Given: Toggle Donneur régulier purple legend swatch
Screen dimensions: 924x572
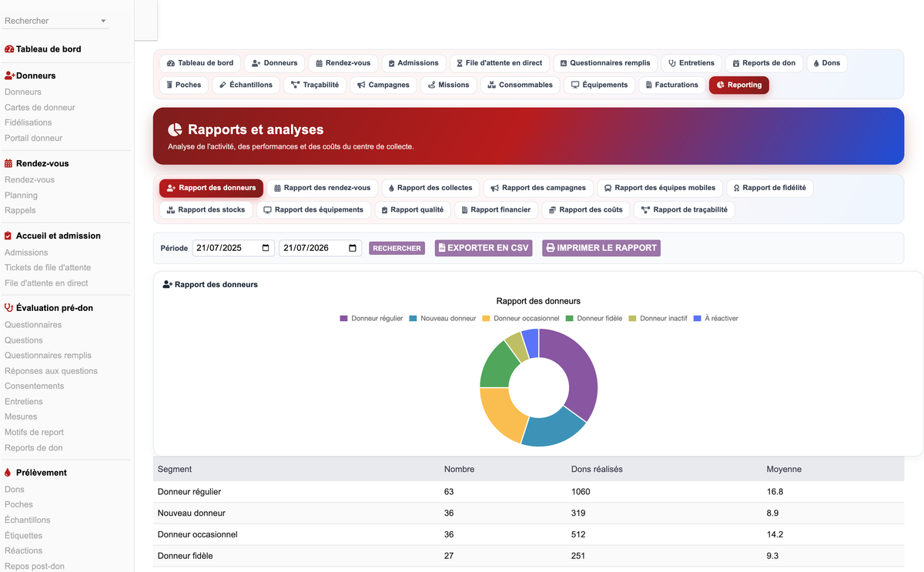Looking at the screenshot, I should pyautogui.click(x=344, y=318).
